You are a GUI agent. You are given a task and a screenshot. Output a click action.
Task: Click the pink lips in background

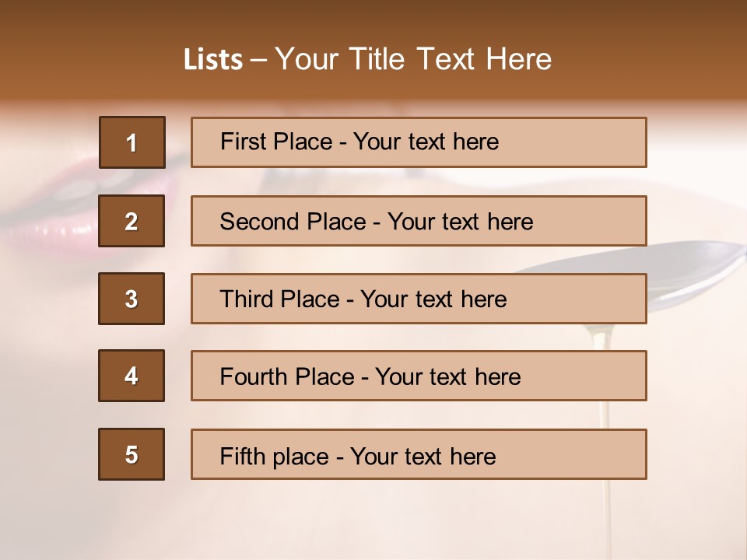[54, 222]
